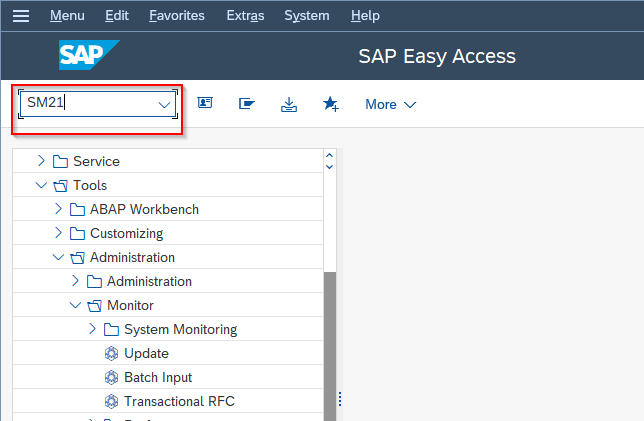The width and height of the screenshot is (644, 421).
Task: Open the hamburger menu icon
Action: [21, 16]
